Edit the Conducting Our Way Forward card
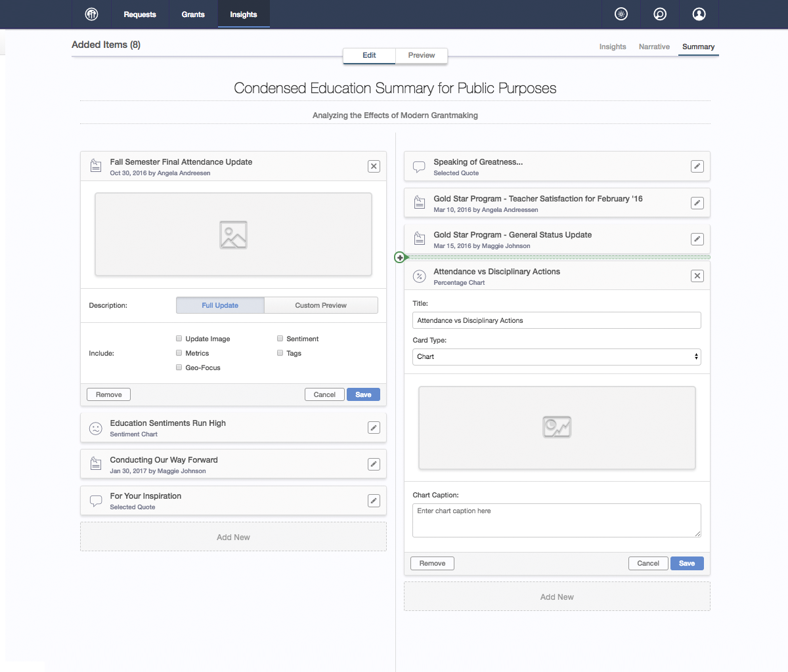 374,465
